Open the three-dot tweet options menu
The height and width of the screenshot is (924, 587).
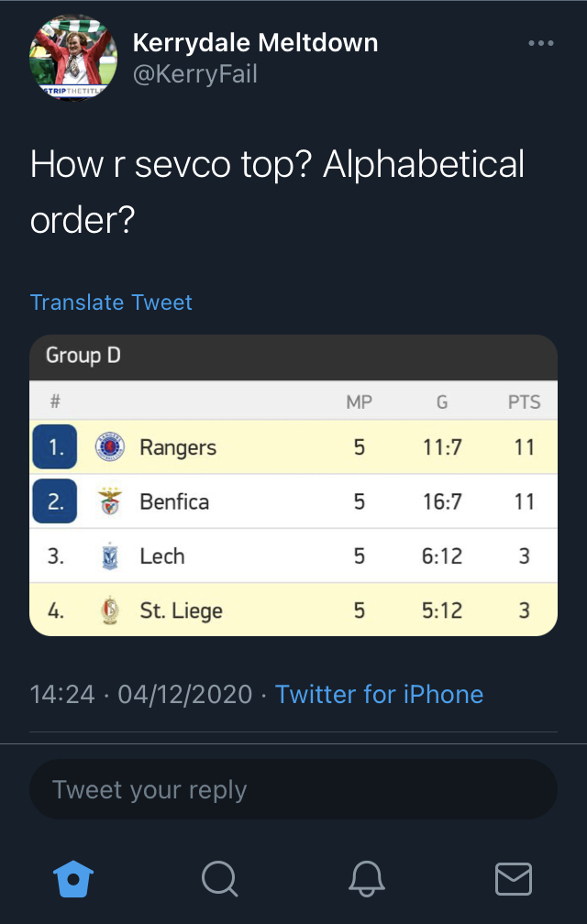tap(541, 43)
